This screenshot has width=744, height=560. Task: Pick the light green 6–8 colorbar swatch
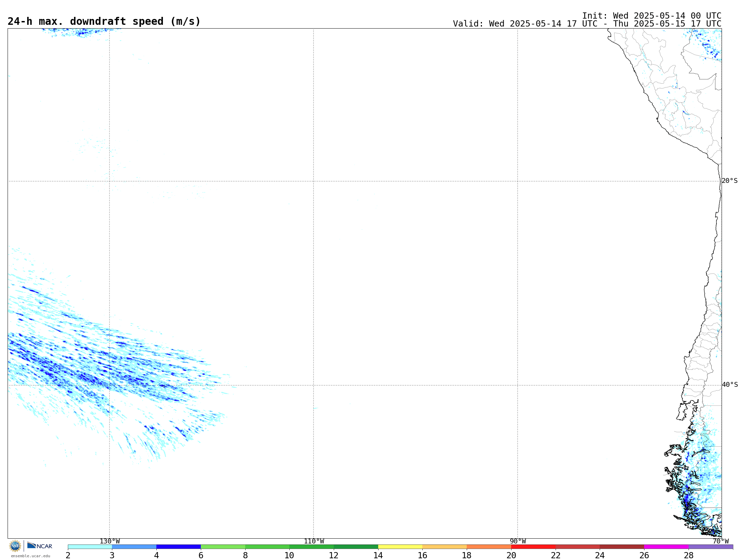click(x=223, y=547)
